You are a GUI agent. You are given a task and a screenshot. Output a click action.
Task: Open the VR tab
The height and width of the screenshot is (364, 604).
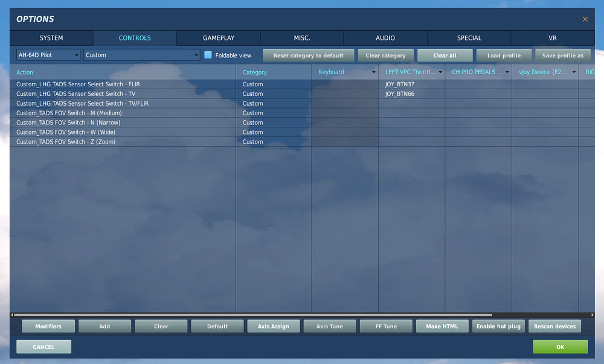pyautogui.click(x=553, y=38)
